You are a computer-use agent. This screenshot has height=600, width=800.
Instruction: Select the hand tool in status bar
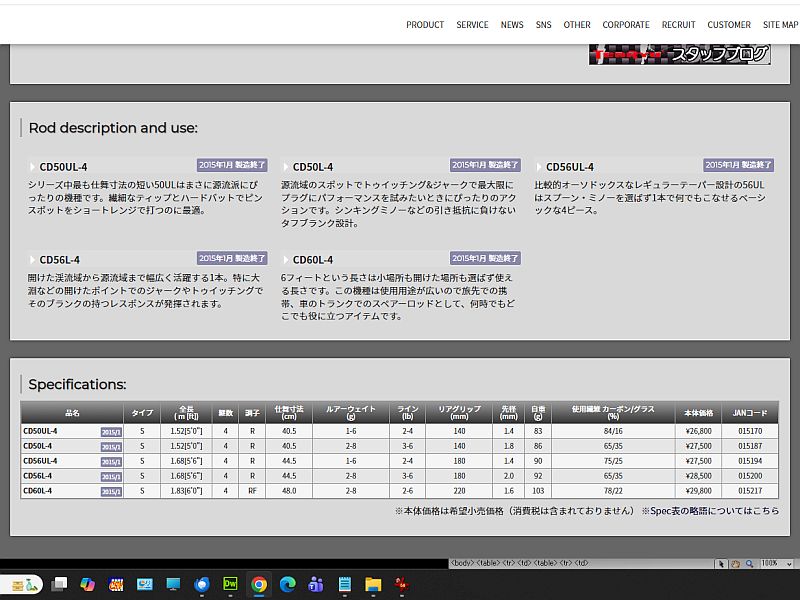(734, 564)
